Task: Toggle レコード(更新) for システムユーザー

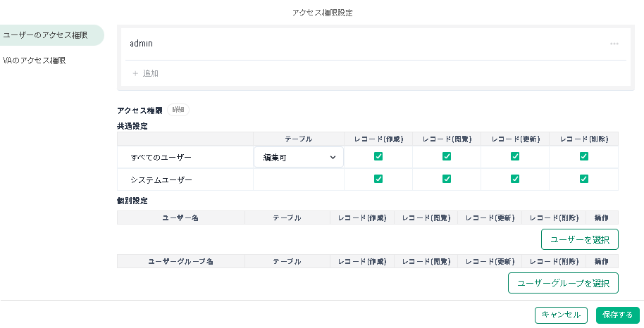Action: coord(515,179)
